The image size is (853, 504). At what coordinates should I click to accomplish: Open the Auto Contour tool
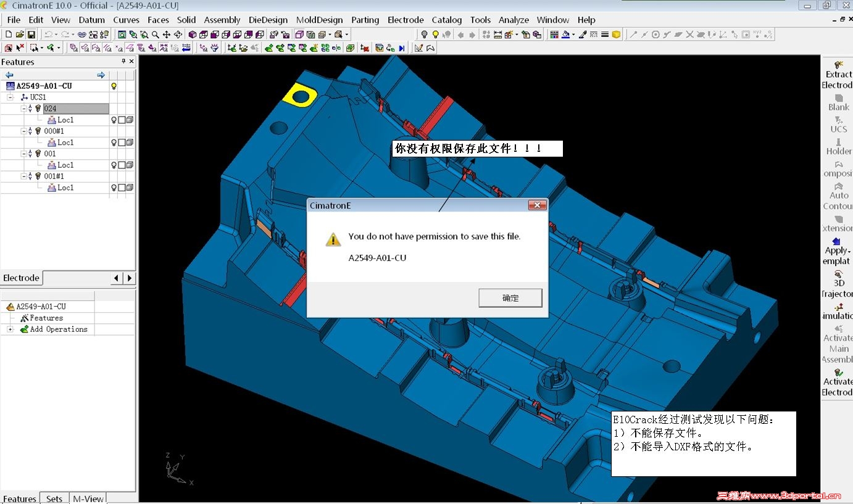[838, 196]
